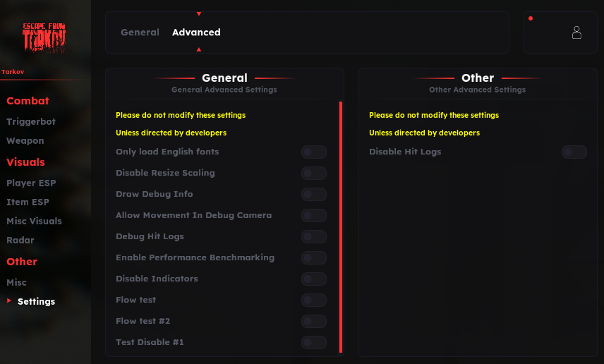The image size is (604, 364).
Task: Select the Advanced tab
Action: point(196,32)
